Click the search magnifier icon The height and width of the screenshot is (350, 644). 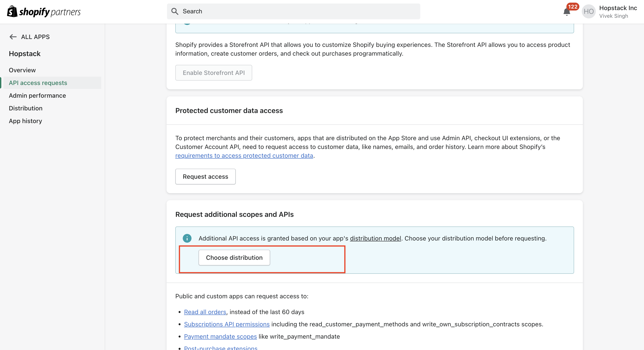[x=175, y=11]
